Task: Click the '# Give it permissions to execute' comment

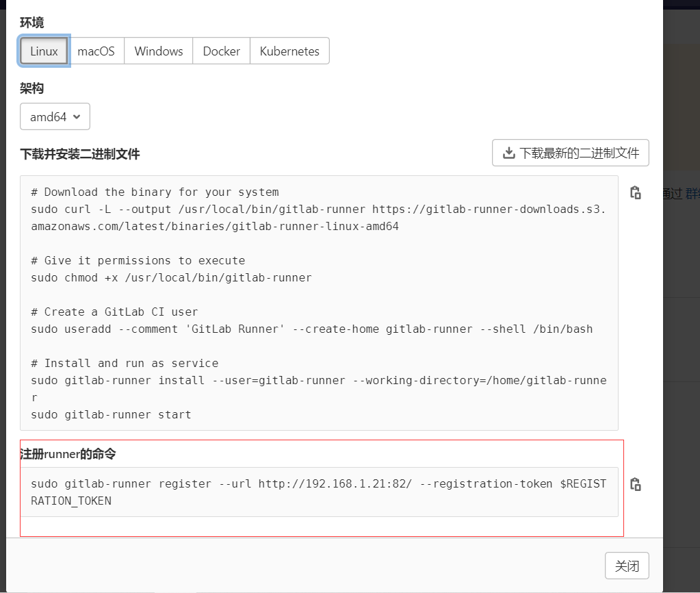Action: coord(138,260)
